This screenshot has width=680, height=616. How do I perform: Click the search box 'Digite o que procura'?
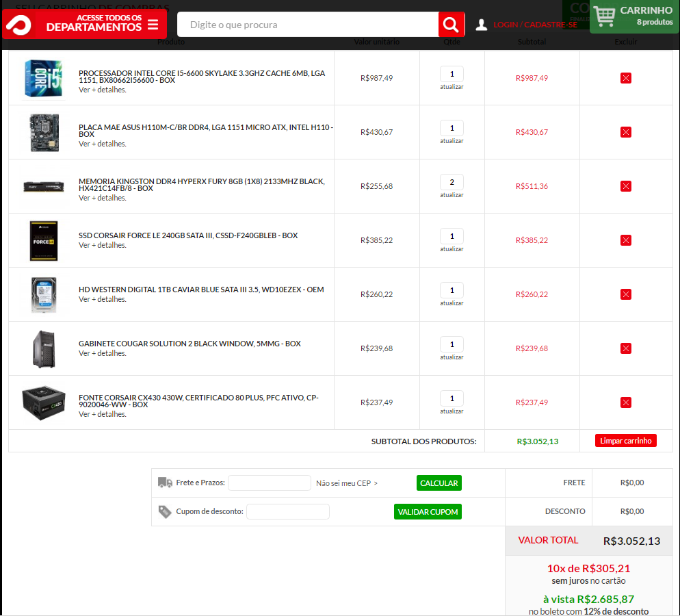pyautogui.click(x=308, y=25)
